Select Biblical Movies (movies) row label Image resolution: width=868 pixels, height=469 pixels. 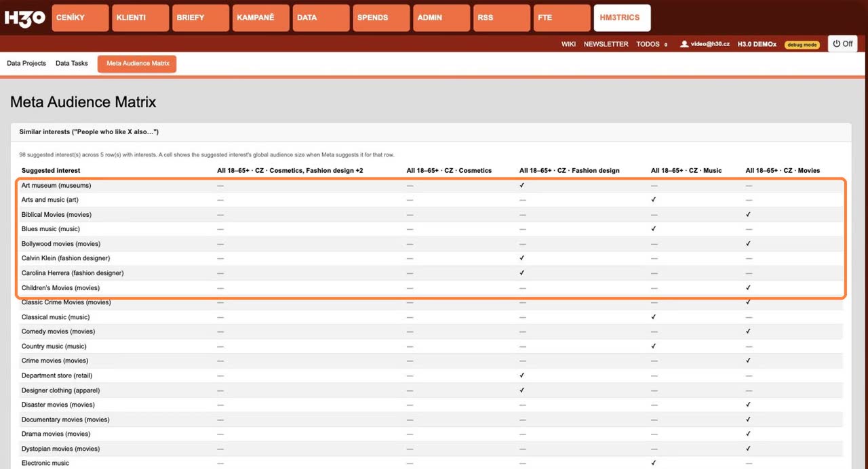(56, 215)
